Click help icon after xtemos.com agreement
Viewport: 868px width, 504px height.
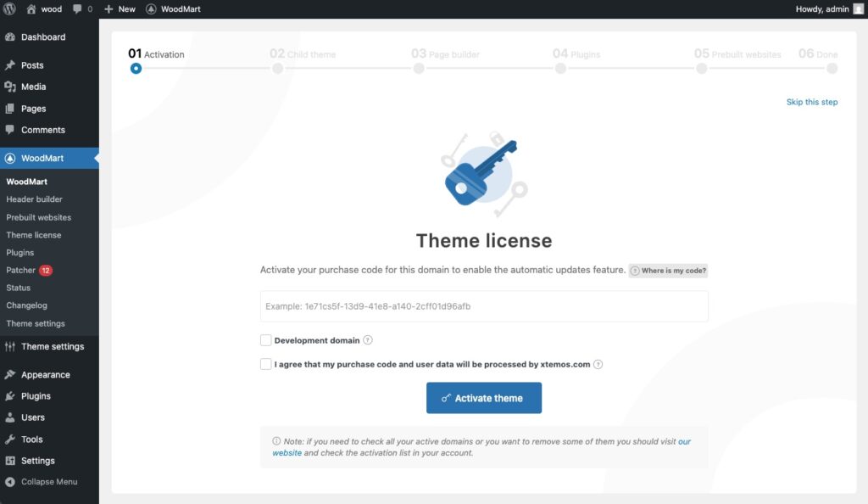598,365
